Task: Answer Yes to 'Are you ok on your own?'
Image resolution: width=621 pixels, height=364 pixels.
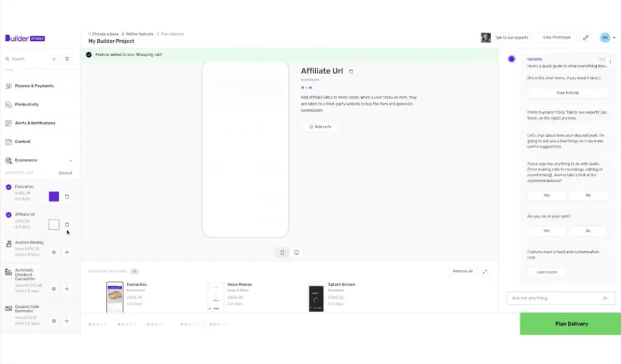Action: [546, 231]
